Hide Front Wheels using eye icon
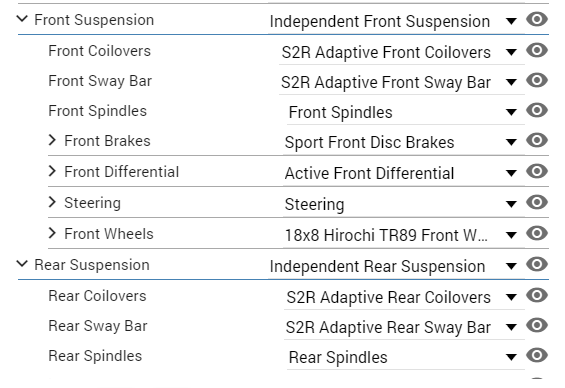This screenshot has height=388, width=565. 537,233
